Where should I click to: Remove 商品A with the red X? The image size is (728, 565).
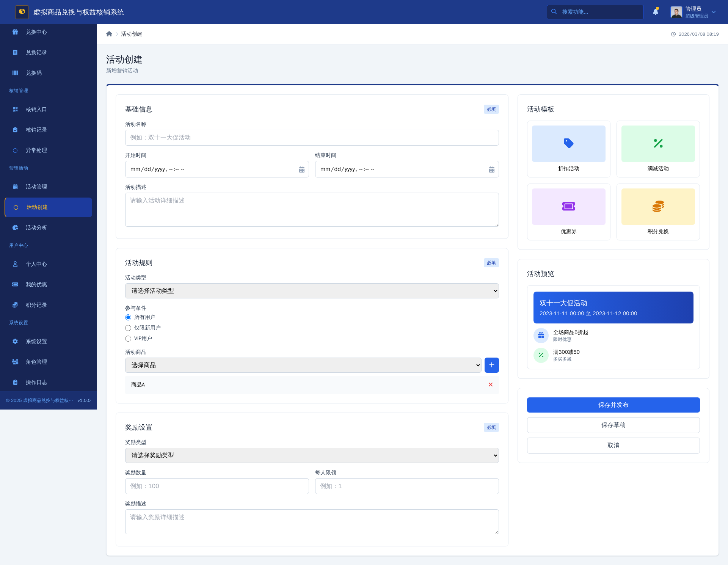[x=491, y=385]
